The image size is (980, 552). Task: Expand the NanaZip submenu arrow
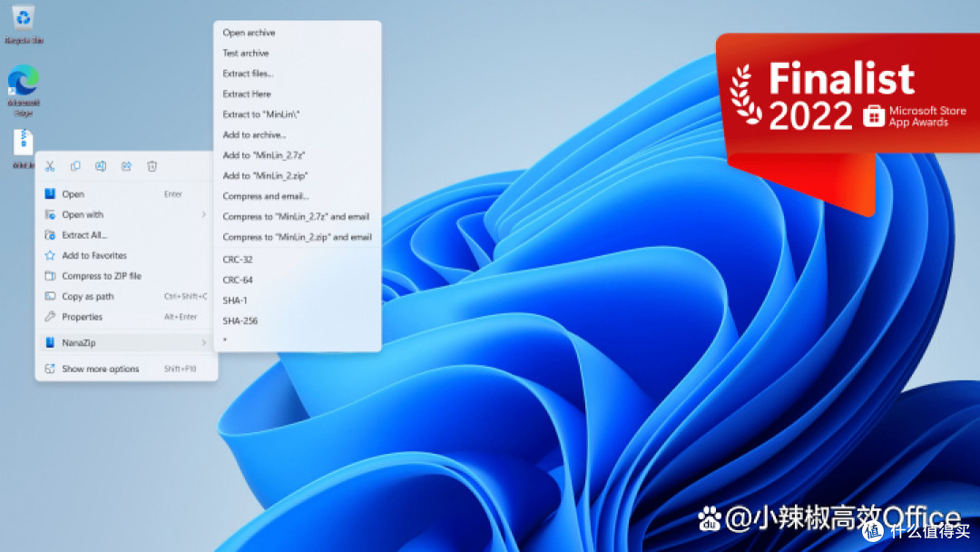(x=204, y=342)
